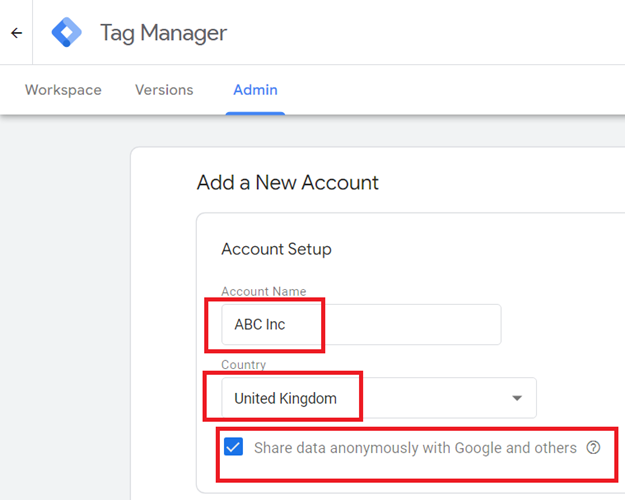
Task: Switch to the Versions tab
Action: click(164, 90)
